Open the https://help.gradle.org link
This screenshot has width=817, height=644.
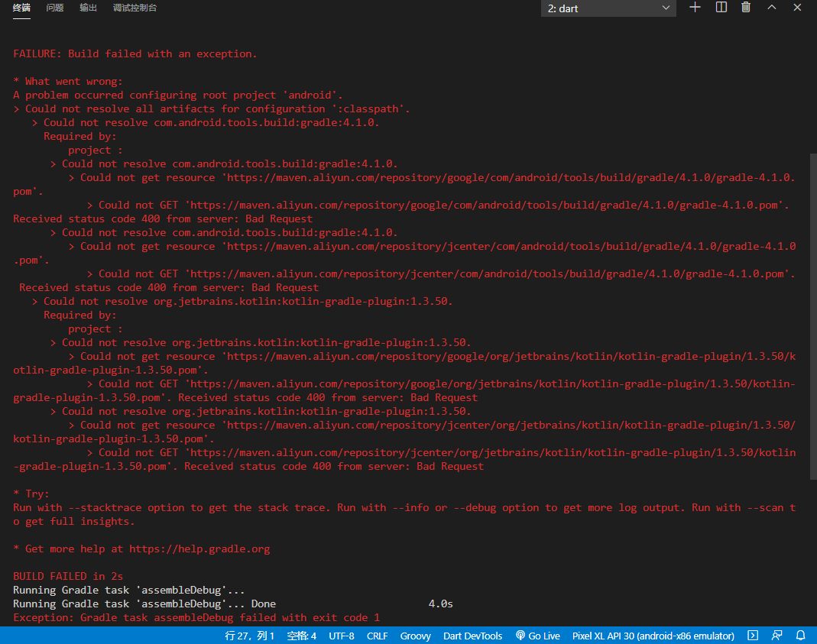coord(199,549)
